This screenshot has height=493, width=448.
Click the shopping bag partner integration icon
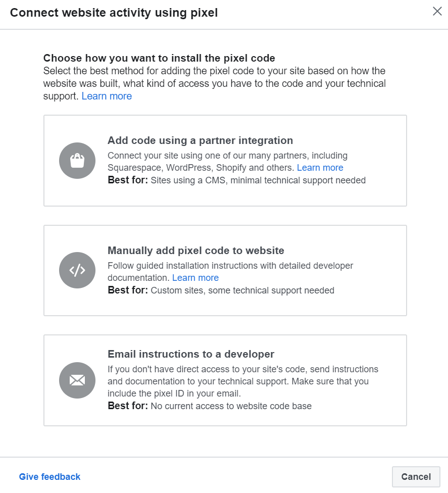pos(77,161)
